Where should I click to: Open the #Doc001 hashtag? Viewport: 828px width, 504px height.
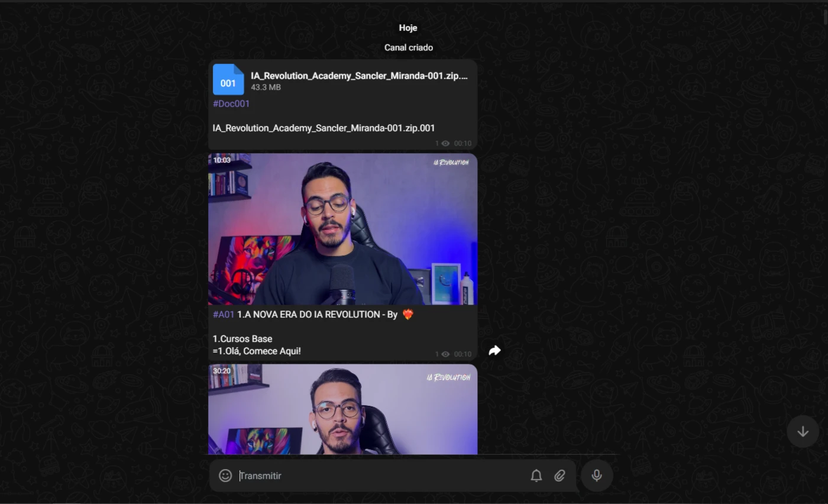click(x=231, y=104)
